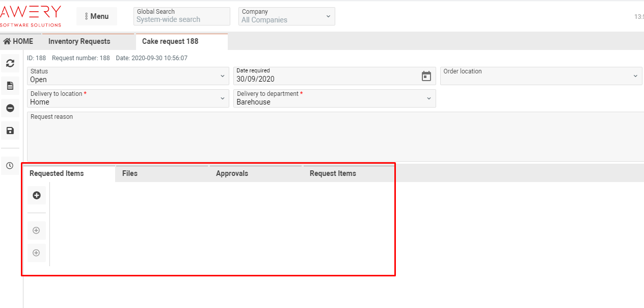This screenshot has height=308, width=644.
Task: Click the document report icon in sidebar
Action: (10, 86)
